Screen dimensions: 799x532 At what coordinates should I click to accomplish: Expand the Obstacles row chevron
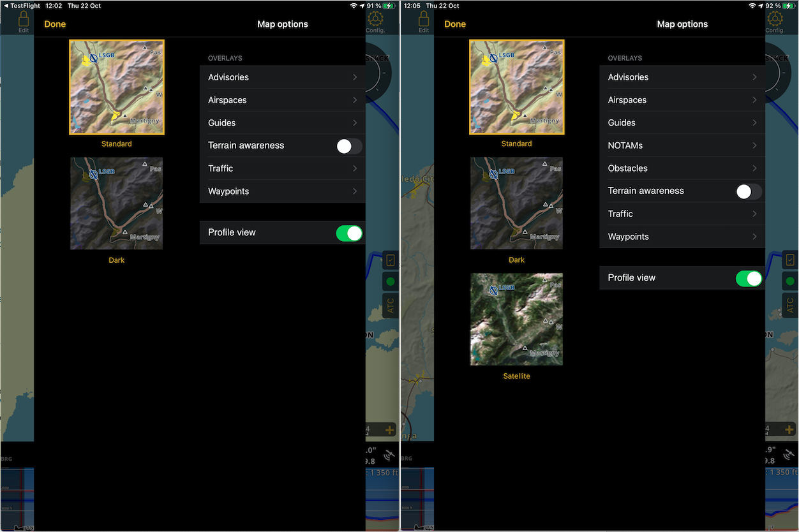coord(754,168)
